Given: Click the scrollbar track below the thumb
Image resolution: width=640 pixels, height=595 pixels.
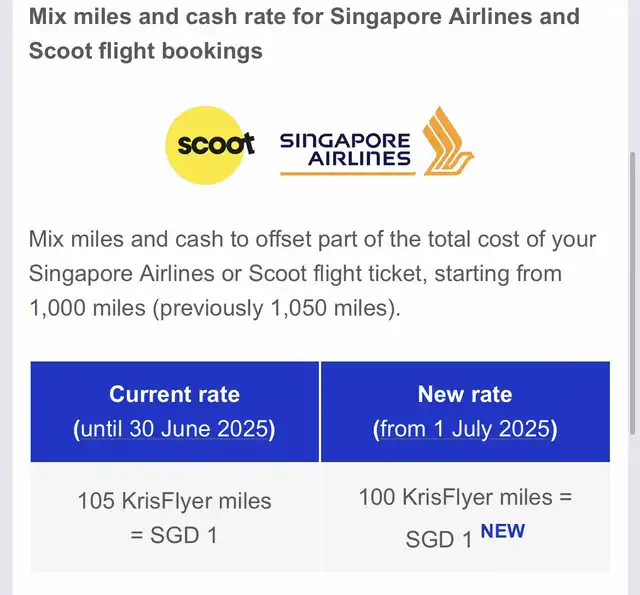Looking at the screenshot, I should [x=633, y=514].
